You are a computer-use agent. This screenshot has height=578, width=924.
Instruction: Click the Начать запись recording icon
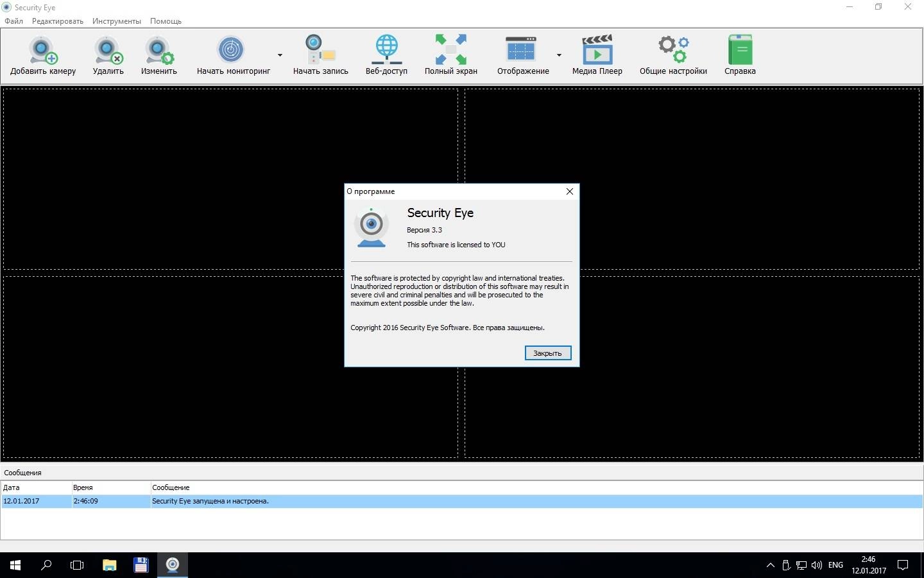(x=320, y=50)
